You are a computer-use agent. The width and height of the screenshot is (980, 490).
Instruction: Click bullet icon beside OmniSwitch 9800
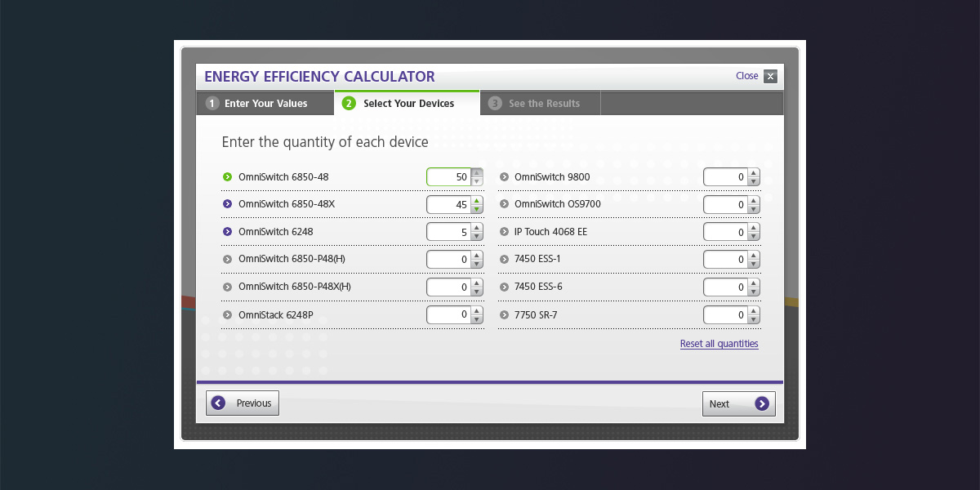(504, 176)
